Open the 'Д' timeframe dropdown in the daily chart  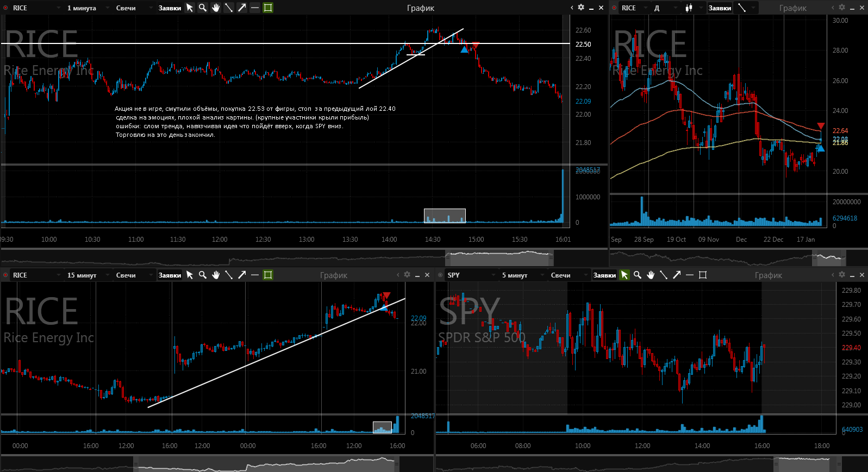[665, 8]
